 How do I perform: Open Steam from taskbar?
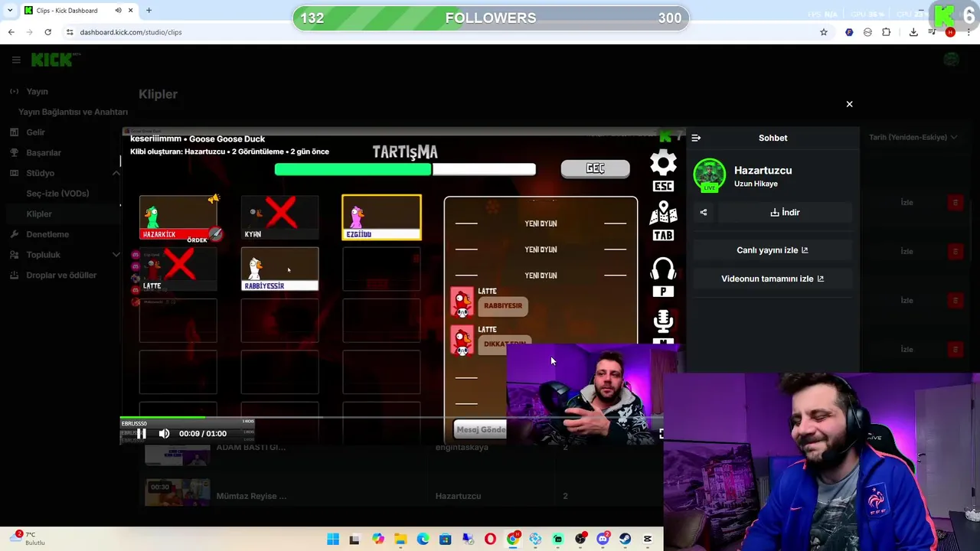click(x=626, y=540)
